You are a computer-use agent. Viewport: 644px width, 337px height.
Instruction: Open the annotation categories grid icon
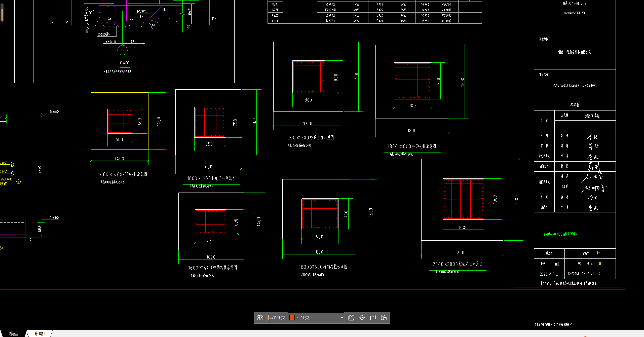coord(260,318)
